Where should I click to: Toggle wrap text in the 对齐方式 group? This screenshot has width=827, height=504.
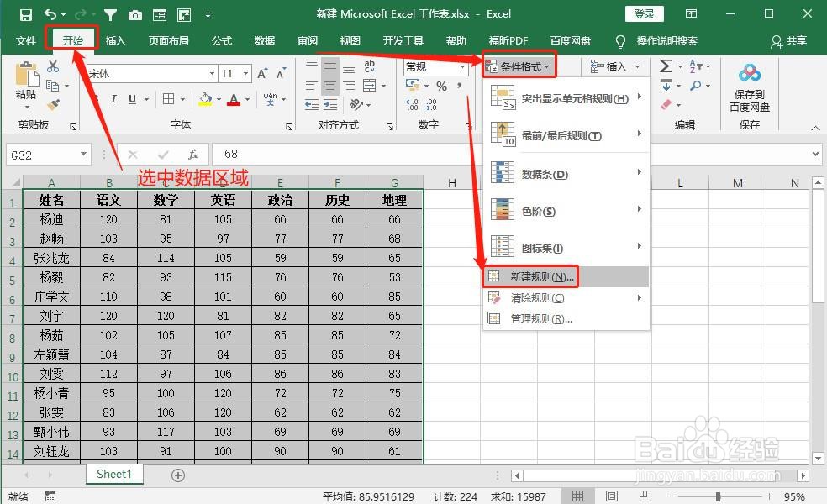(371, 66)
